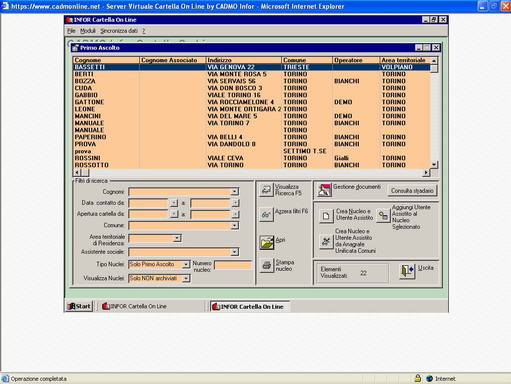The width and height of the screenshot is (511, 384).
Task: Click the Consulta stradario button
Action: click(x=412, y=191)
